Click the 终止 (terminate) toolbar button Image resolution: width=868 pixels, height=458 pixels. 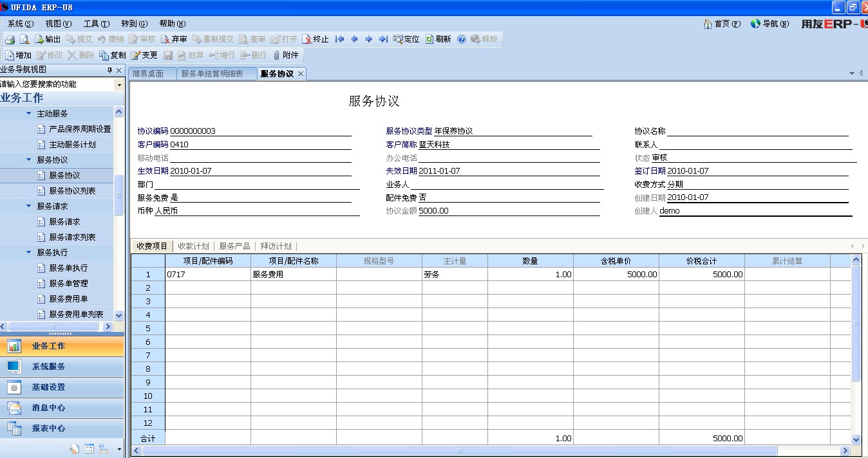pyautogui.click(x=316, y=39)
